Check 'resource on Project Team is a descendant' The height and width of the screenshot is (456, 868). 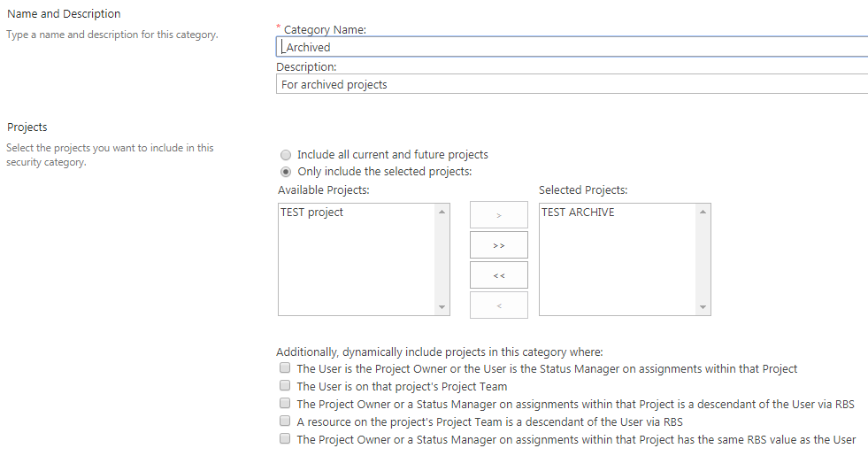285,421
